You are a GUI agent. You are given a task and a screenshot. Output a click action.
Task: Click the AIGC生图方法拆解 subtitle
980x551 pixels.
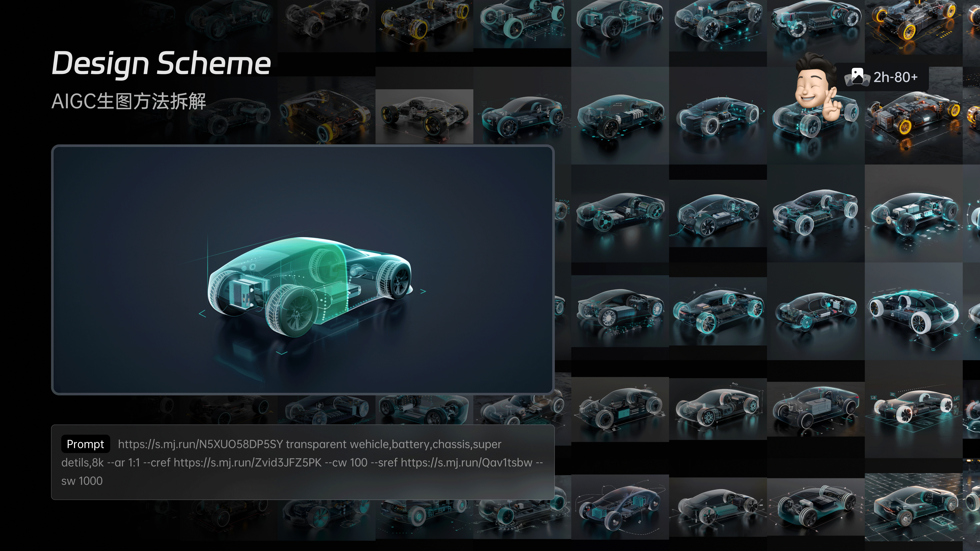pyautogui.click(x=129, y=101)
